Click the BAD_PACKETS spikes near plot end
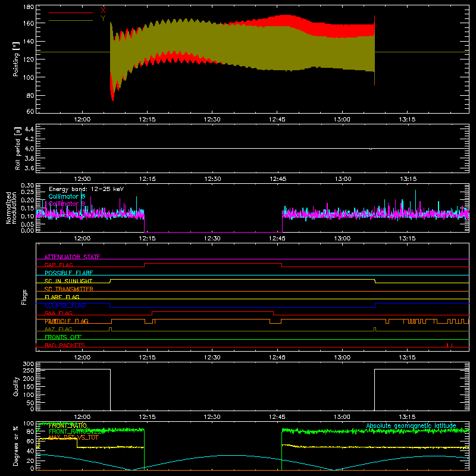 [x=450, y=345]
